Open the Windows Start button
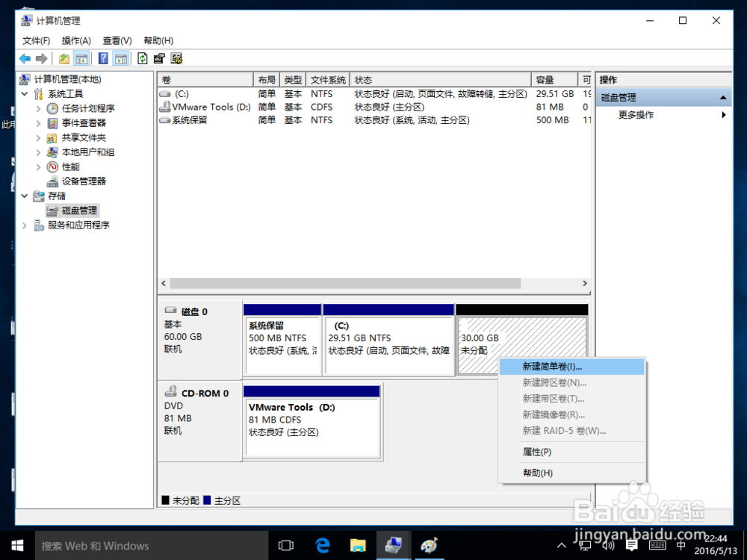The width and height of the screenshot is (747, 560). (17, 546)
